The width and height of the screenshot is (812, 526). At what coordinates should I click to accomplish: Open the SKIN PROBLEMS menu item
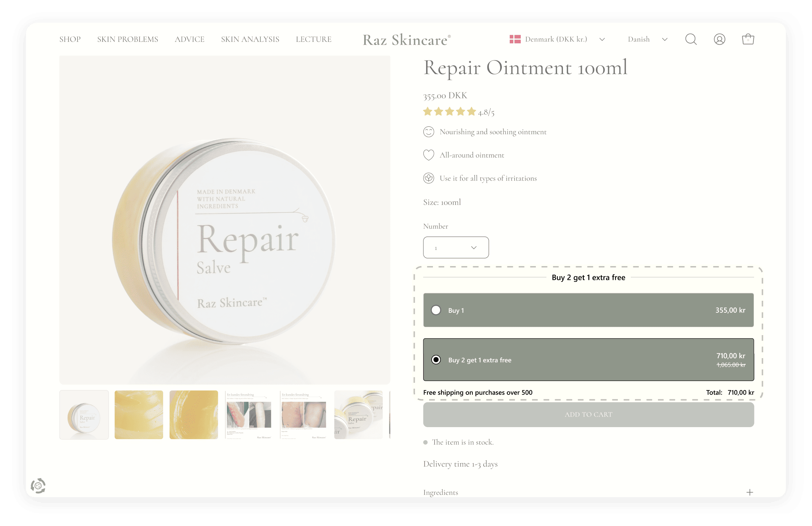click(x=128, y=39)
